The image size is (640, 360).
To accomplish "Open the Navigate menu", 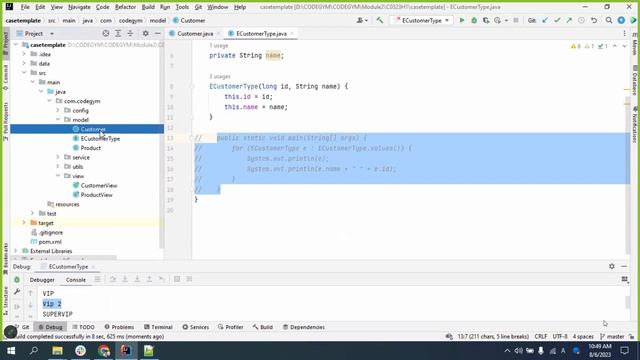I will (79, 7).
